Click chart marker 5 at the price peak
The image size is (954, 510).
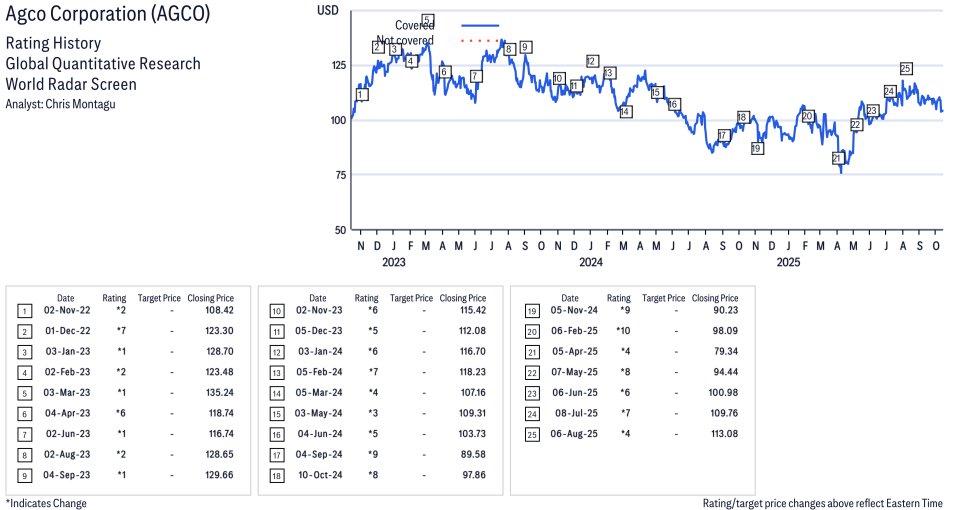click(428, 20)
